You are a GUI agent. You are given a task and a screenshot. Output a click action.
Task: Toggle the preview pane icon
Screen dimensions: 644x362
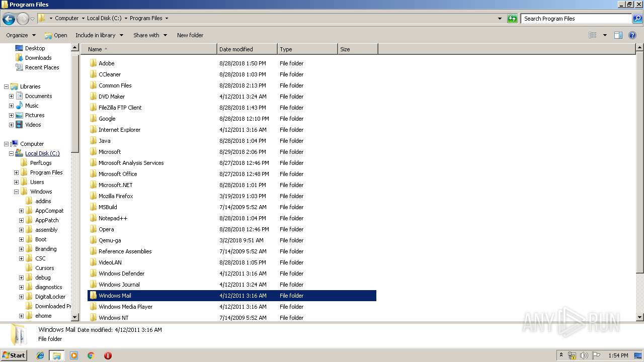point(618,35)
